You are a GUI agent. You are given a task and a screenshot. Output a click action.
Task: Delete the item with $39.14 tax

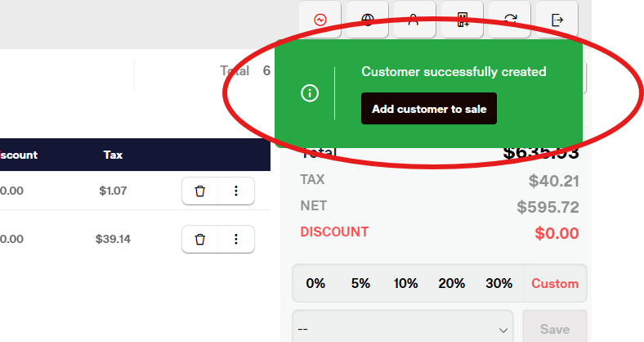pos(199,239)
